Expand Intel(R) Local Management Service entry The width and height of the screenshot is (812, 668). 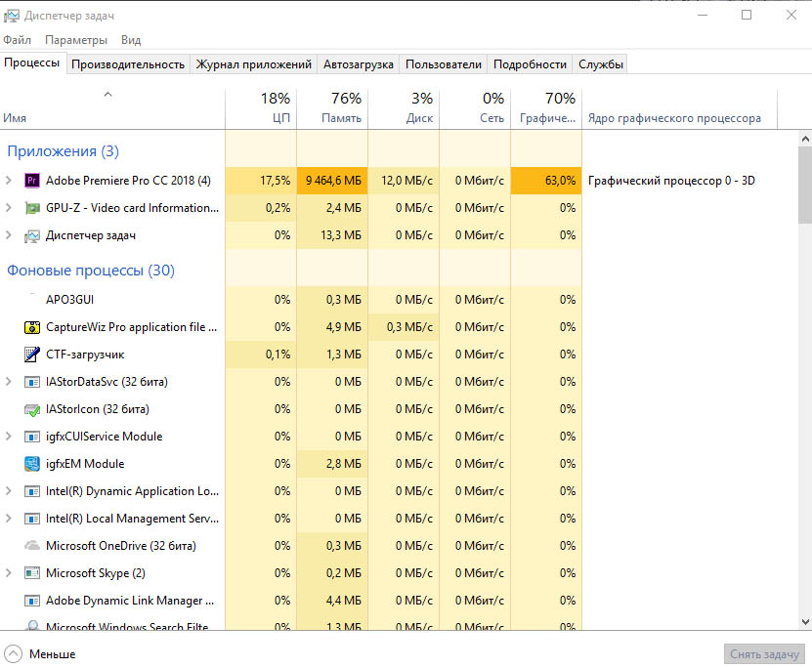pos(8,519)
